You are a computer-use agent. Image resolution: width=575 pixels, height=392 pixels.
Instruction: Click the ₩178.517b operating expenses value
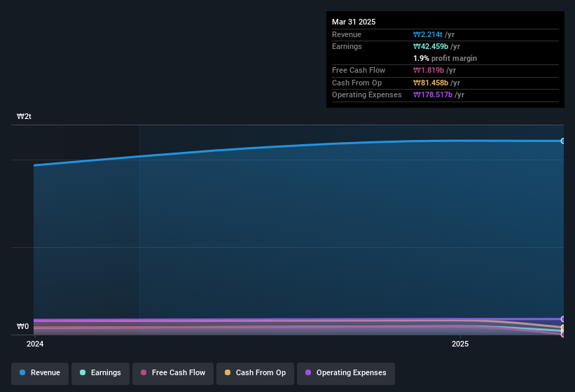[x=433, y=95]
